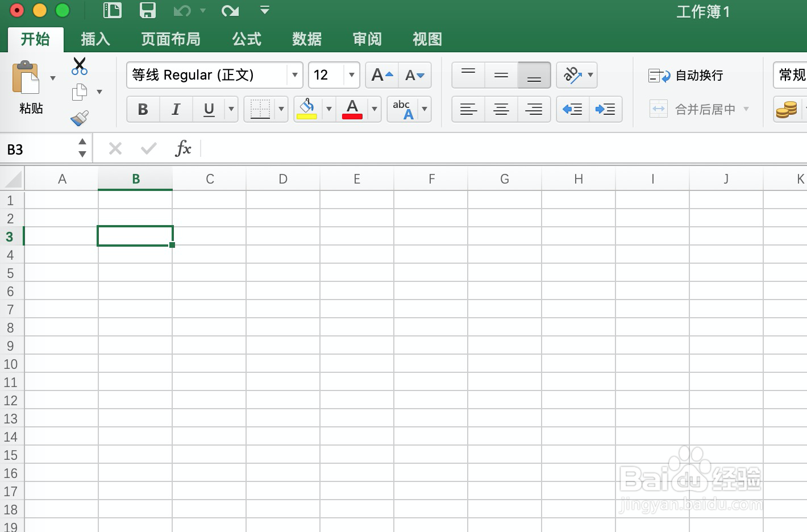807x532 pixels.
Task: Cut selection with scissors icon
Action: point(80,66)
